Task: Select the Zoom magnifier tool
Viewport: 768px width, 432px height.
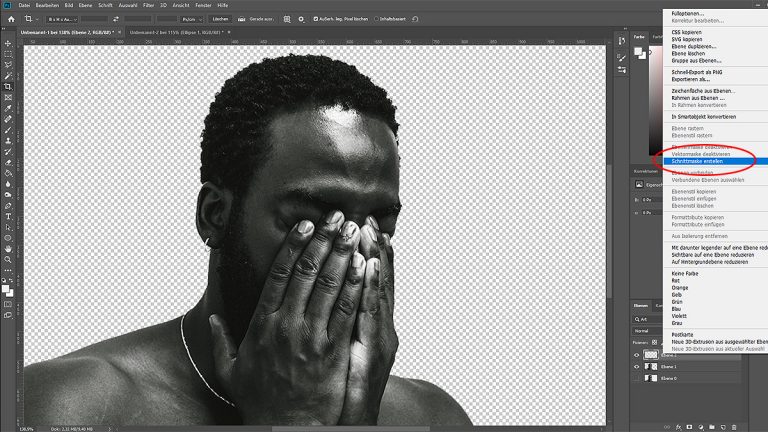Action: (8, 260)
